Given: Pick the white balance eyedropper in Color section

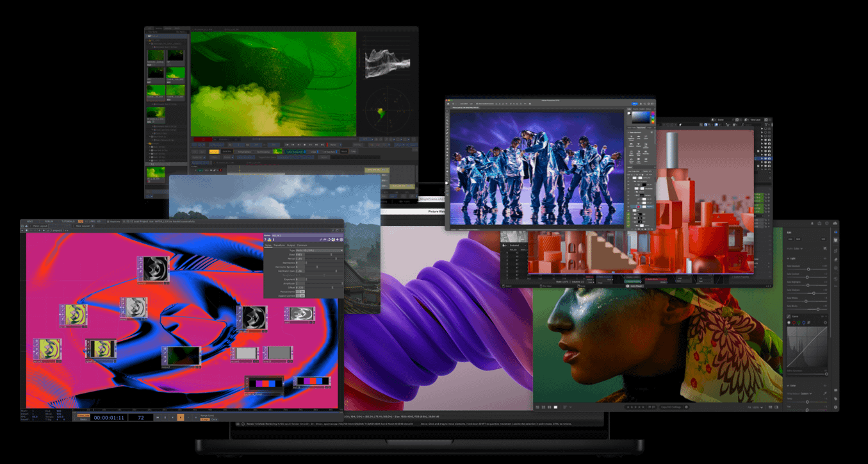Looking at the screenshot, I should tap(825, 392).
